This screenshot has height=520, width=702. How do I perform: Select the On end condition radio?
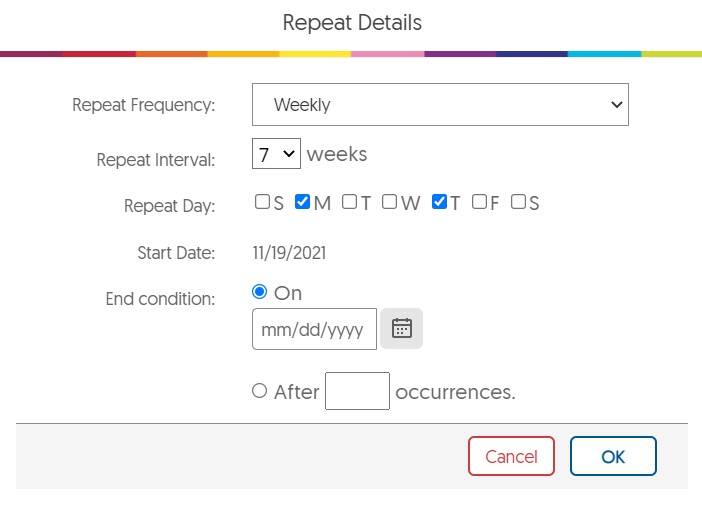(x=260, y=292)
